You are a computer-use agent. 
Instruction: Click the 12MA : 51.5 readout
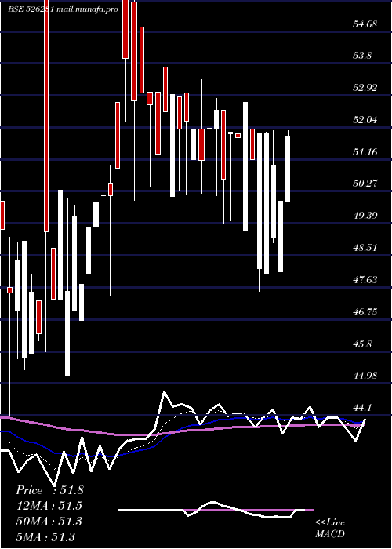point(49,506)
